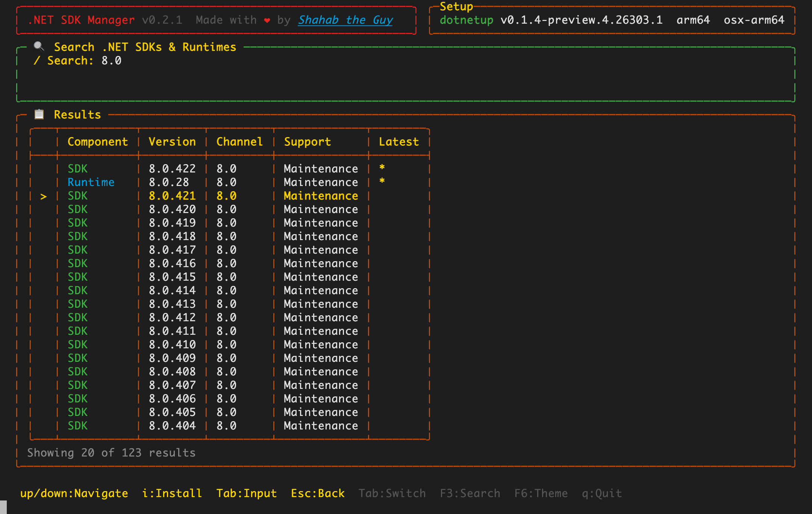Viewport: 812px width, 514px height.
Task: Click the arm64 architecture label
Action: 693,20
